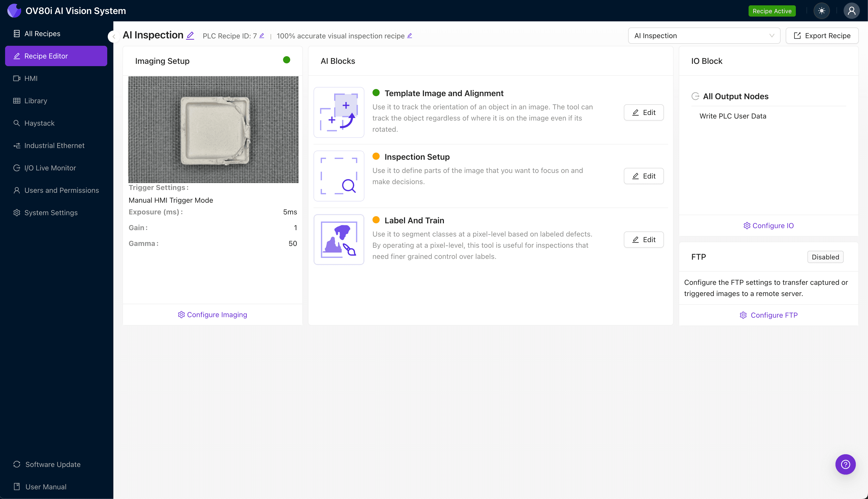Open the floating help question mark icon
This screenshot has height=499, width=868.
pyautogui.click(x=845, y=464)
